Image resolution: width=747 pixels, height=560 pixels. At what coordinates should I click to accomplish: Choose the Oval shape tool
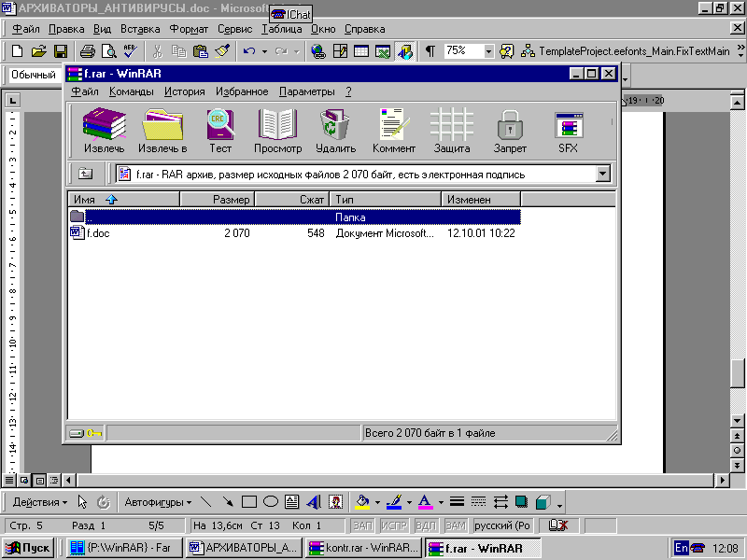(x=271, y=502)
